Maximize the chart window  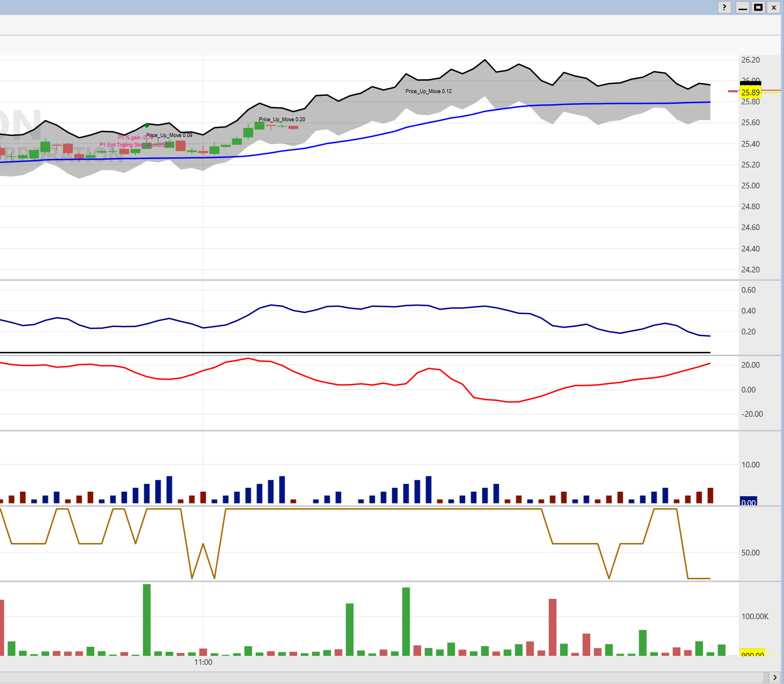[759, 7]
